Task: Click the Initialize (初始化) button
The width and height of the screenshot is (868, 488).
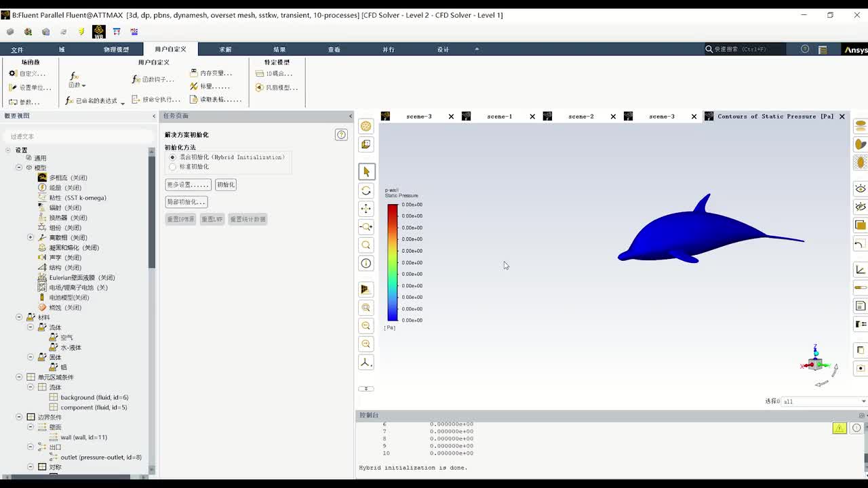Action: [x=226, y=184]
